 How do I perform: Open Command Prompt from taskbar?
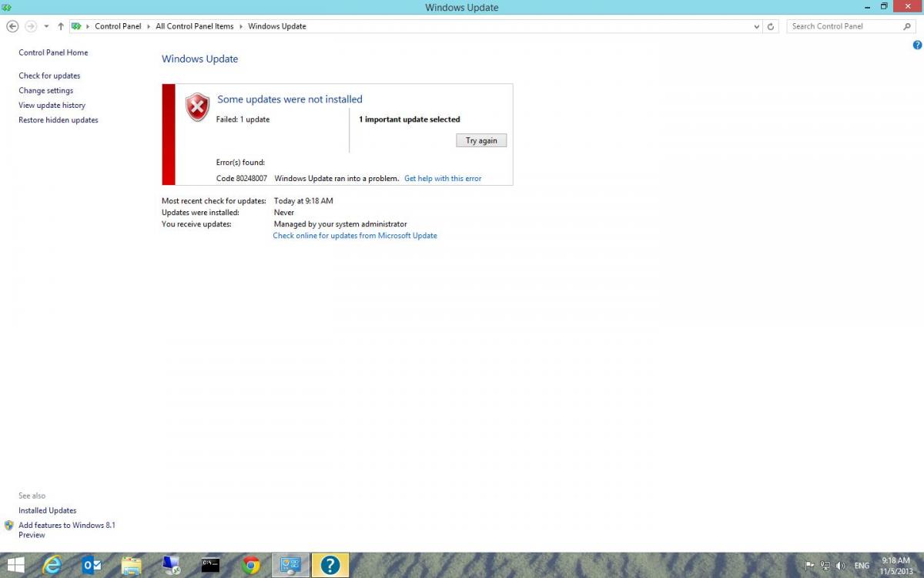pyautogui.click(x=212, y=565)
